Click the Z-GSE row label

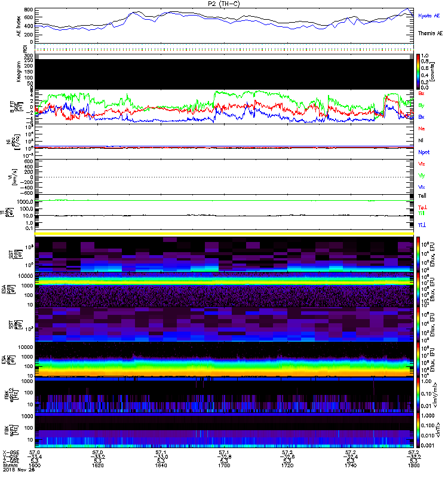[x=11, y=461]
